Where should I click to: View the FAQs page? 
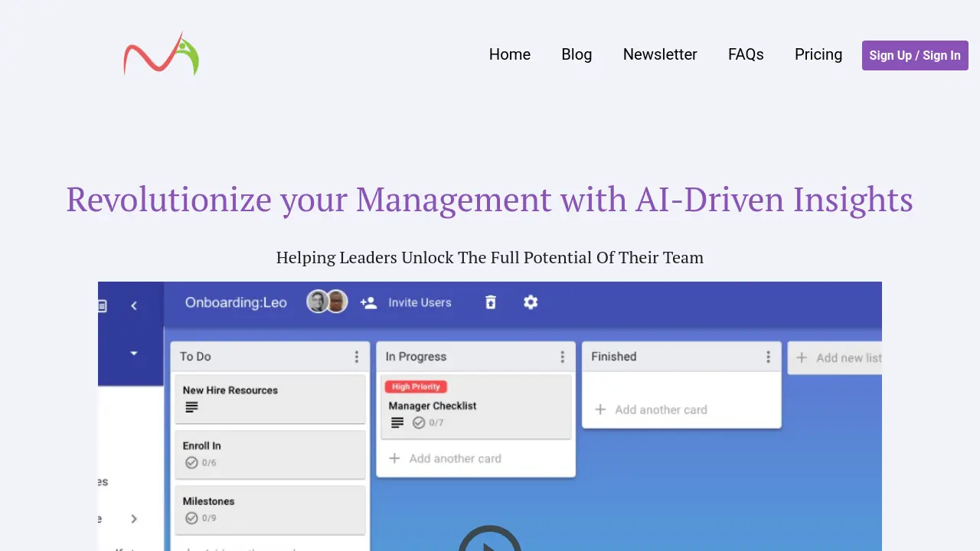746,54
